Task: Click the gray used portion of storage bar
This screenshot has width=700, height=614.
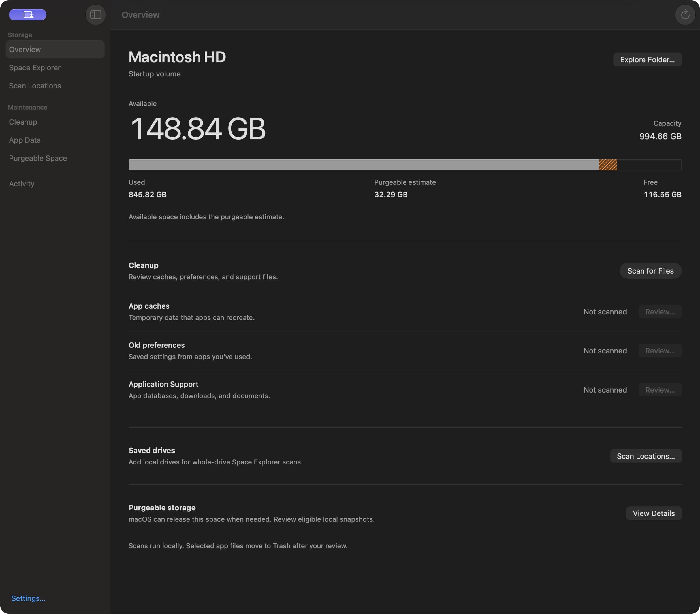Action: (364, 165)
